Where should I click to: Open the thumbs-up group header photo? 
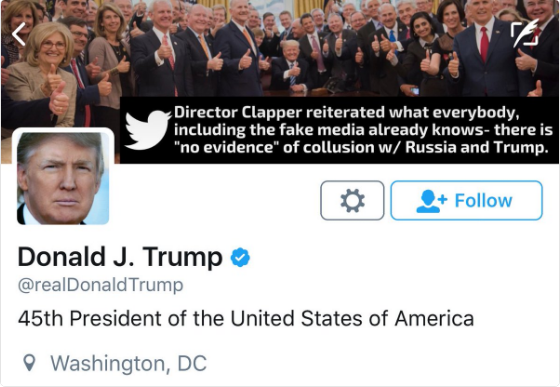click(280, 48)
